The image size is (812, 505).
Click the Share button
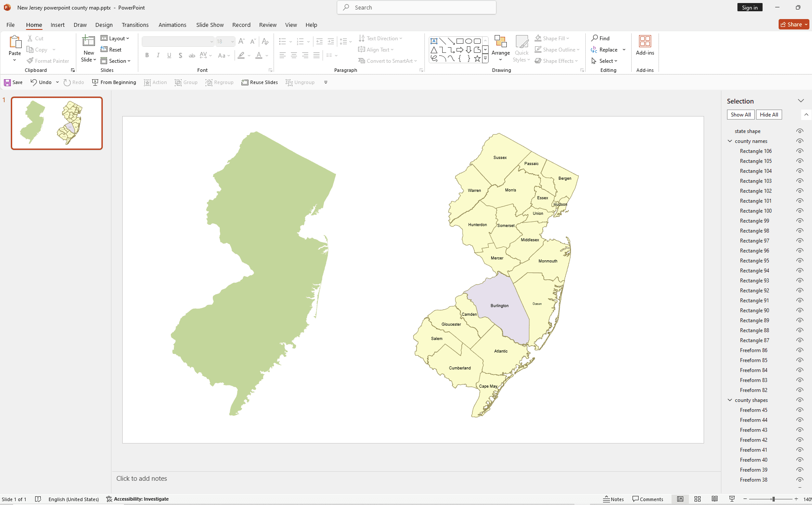tap(794, 25)
